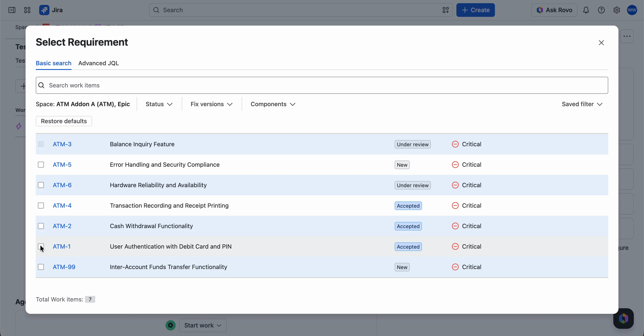Click the New status of ATM-5
The height and width of the screenshot is (336, 644).
pos(402,165)
